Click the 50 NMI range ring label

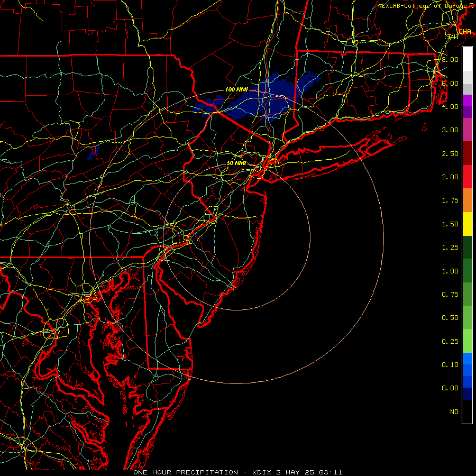tap(236, 163)
